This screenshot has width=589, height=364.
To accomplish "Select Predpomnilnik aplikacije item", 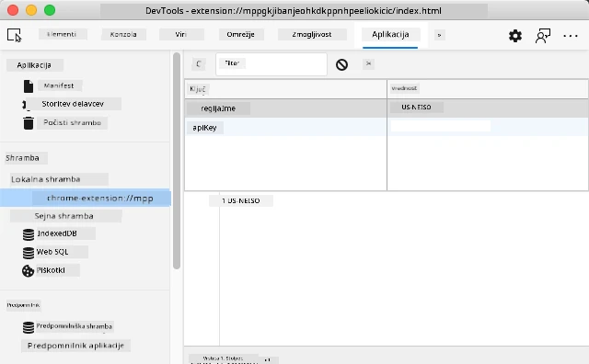I will coord(75,346).
